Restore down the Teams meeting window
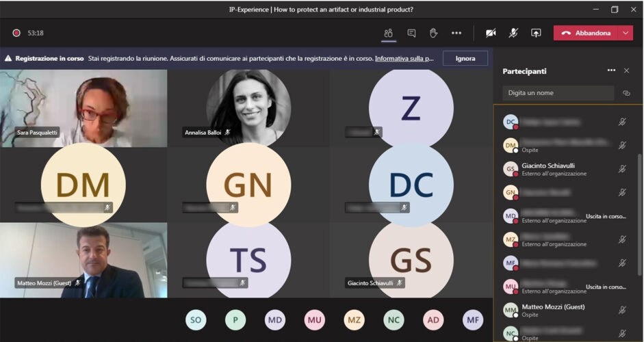Viewport: 644px width, 342px height. tap(615, 9)
